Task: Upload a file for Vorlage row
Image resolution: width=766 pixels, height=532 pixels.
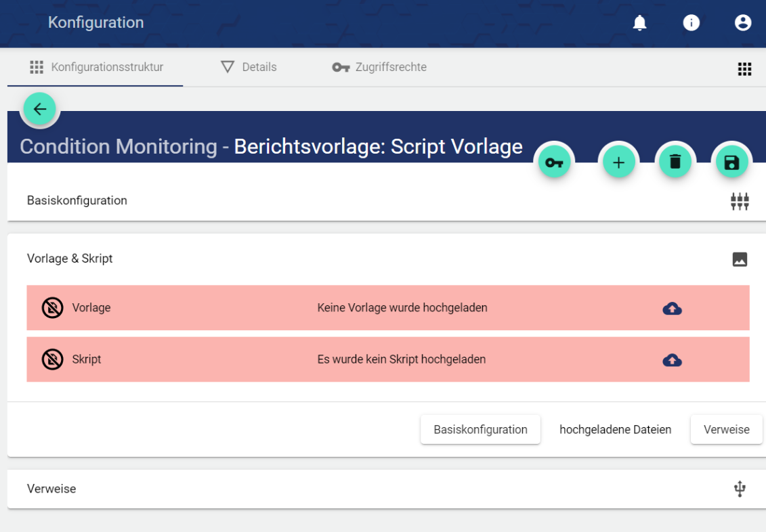Action: [x=672, y=309]
